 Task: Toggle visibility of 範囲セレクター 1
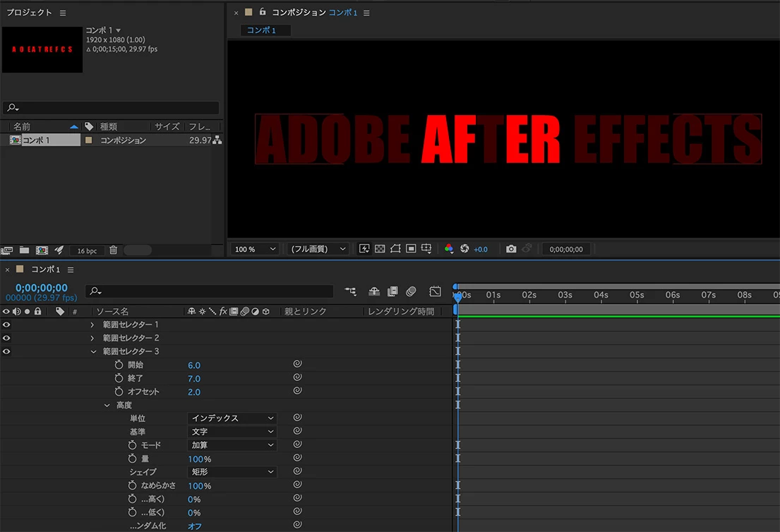pyautogui.click(x=6, y=325)
